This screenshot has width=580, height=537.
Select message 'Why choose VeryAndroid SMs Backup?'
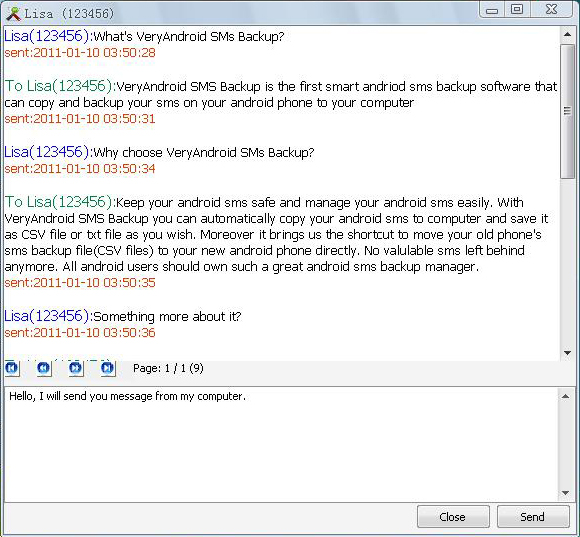[x=203, y=152]
